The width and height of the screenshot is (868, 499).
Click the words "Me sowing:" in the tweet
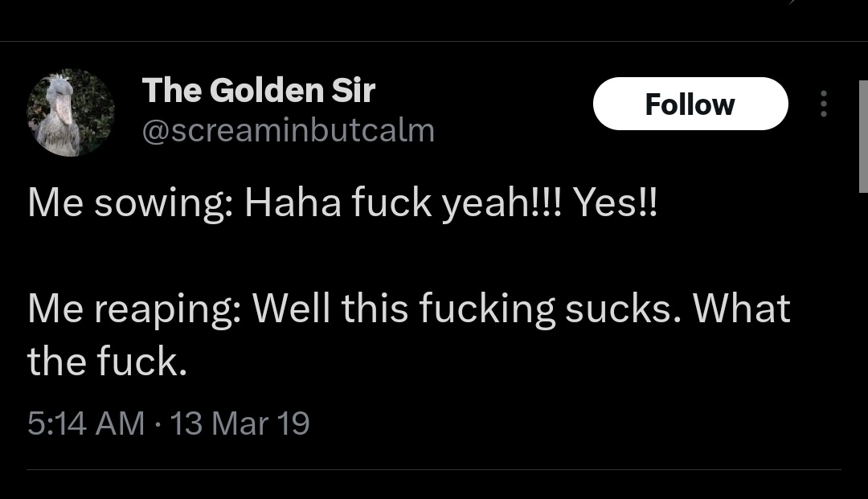coord(130,204)
